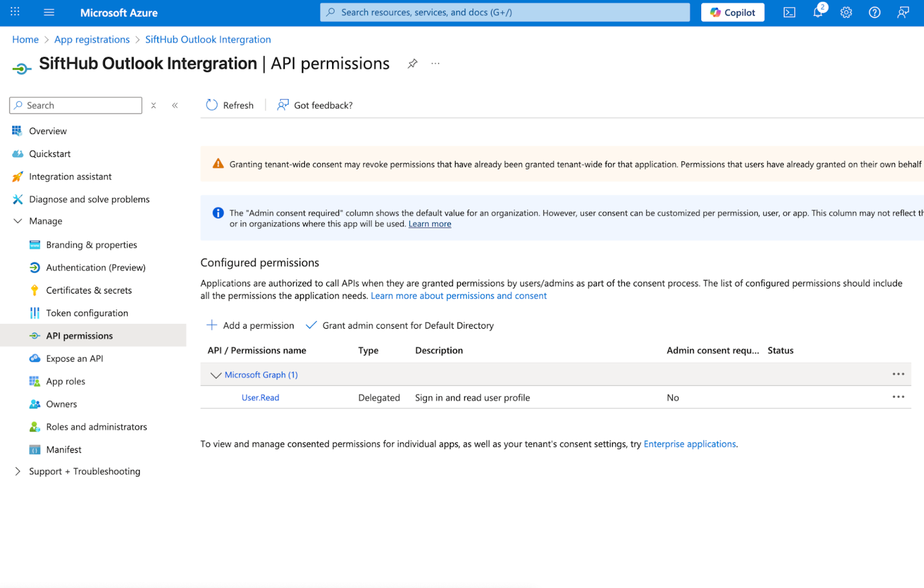Open the Enterprise applications link
This screenshot has height=588, width=924.
pyautogui.click(x=690, y=444)
